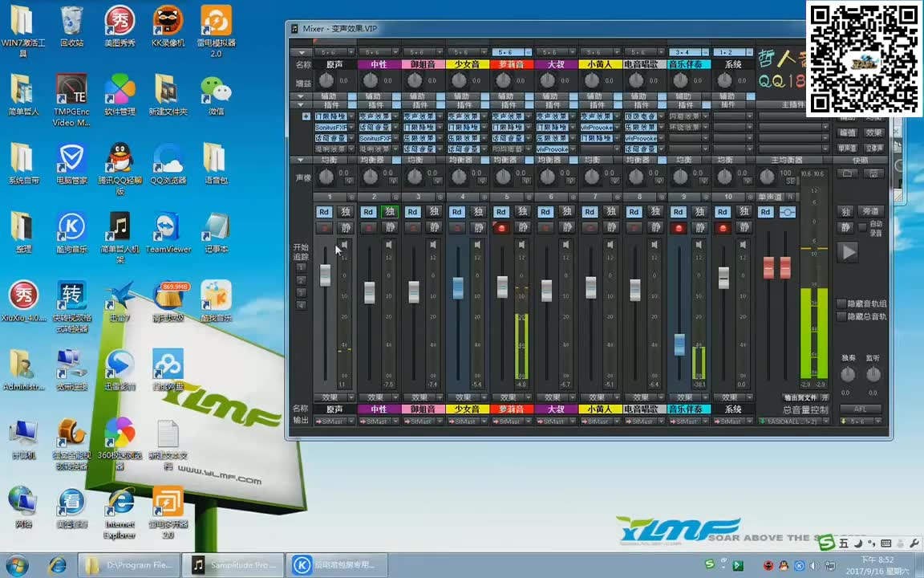The width and height of the screenshot is (924, 578).
Task: Open Samplitude Pro from the taskbar
Action: pyautogui.click(x=234, y=565)
